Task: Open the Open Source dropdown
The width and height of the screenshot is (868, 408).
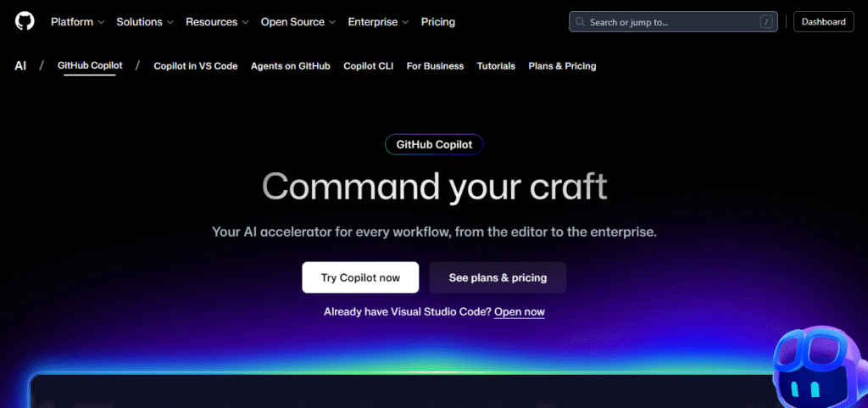Action: [x=298, y=22]
